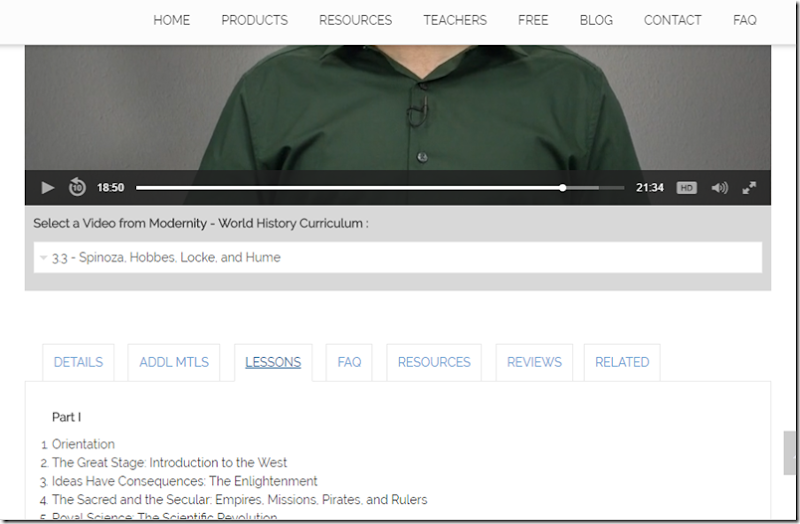Click the paused video frame
Image resolution: width=800 pixels, height=524 pixels.
(398, 107)
